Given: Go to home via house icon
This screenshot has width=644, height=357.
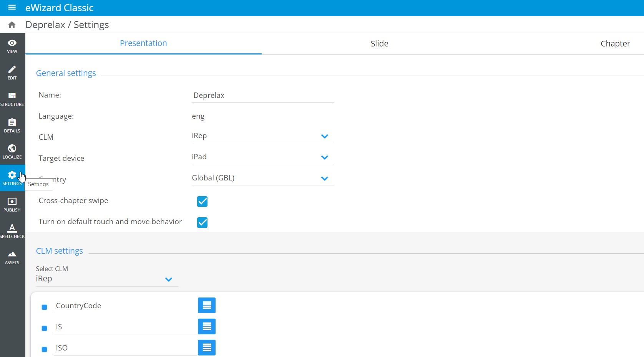Looking at the screenshot, I should (12, 25).
